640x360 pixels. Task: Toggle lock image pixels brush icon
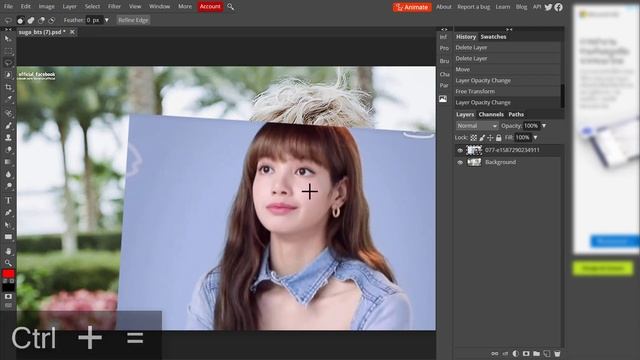click(482, 138)
